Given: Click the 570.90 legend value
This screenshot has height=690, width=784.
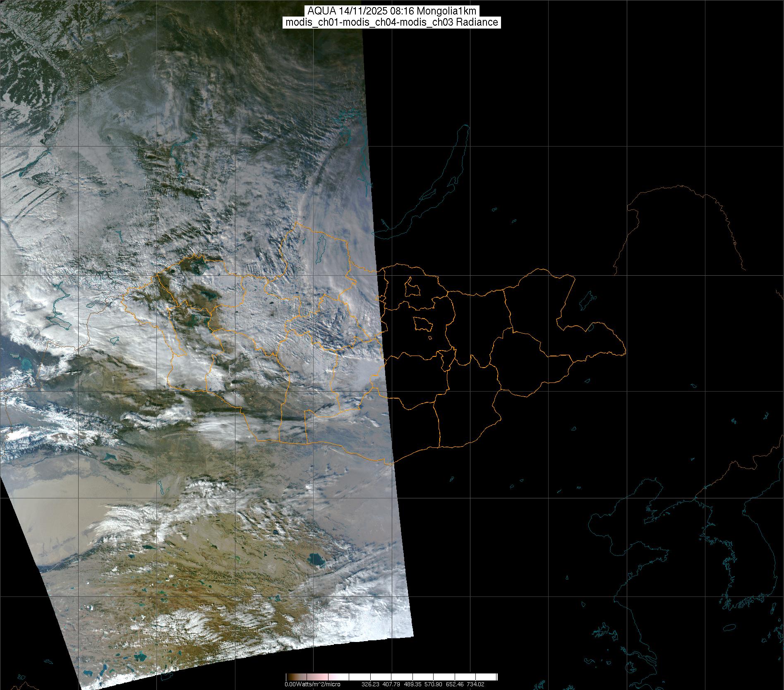Looking at the screenshot, I should tap(433, 684).
